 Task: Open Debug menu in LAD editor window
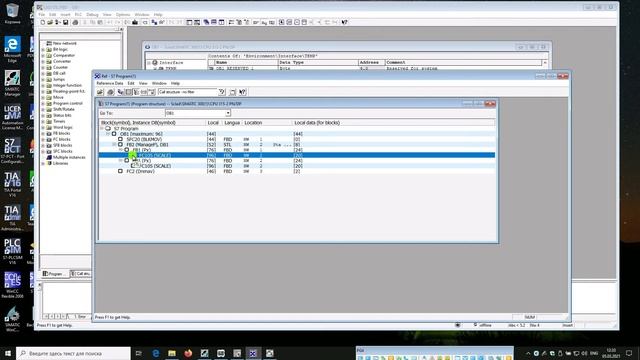click(92, 15)
